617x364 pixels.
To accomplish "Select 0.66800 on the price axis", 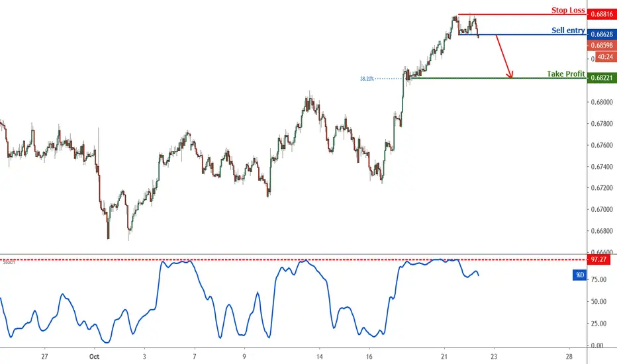I will [602, 231].
